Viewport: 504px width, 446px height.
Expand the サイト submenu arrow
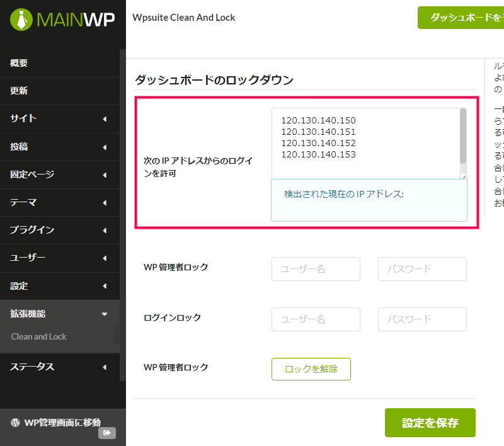pos(105,119)
